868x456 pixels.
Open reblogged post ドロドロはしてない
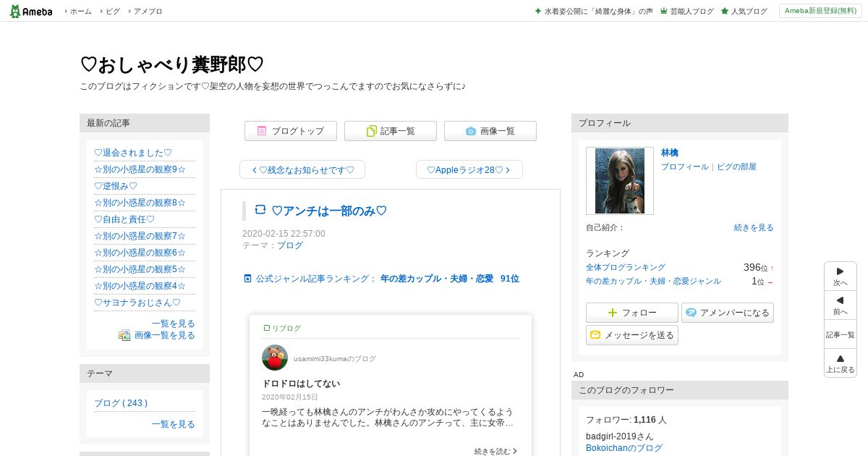pyautogui.click(x=301, y=384)
